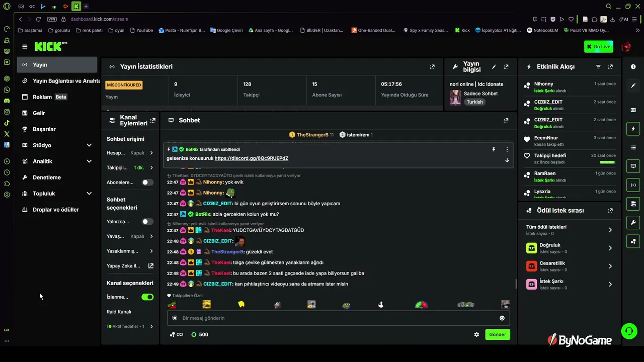Pop out the Yayın İstatistikleri panel

click(432, 66)
